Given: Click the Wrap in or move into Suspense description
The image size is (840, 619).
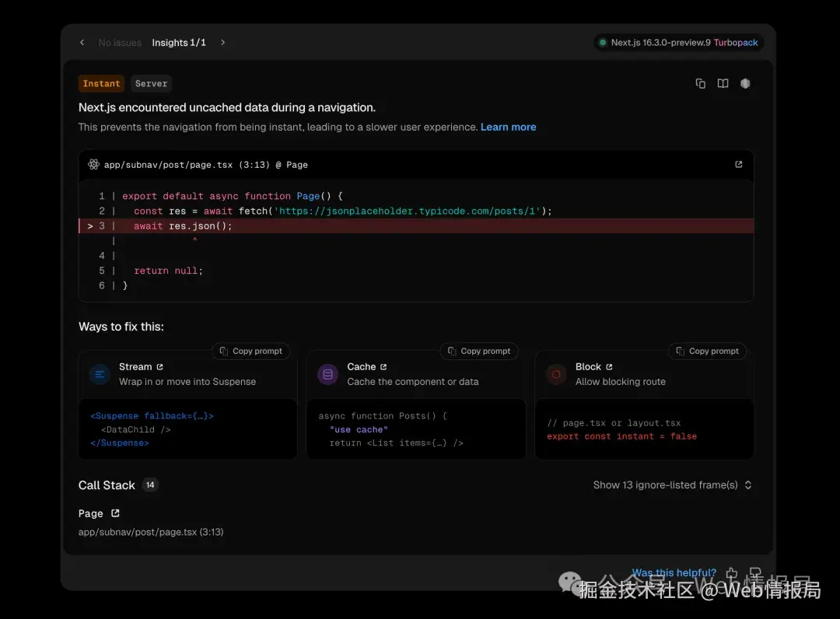Looking at the screenshot, I should pos(187,382).
